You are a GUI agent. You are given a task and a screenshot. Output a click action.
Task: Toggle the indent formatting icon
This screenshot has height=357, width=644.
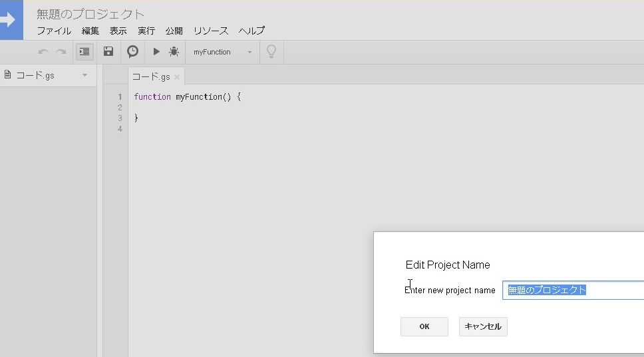[84, 52]
